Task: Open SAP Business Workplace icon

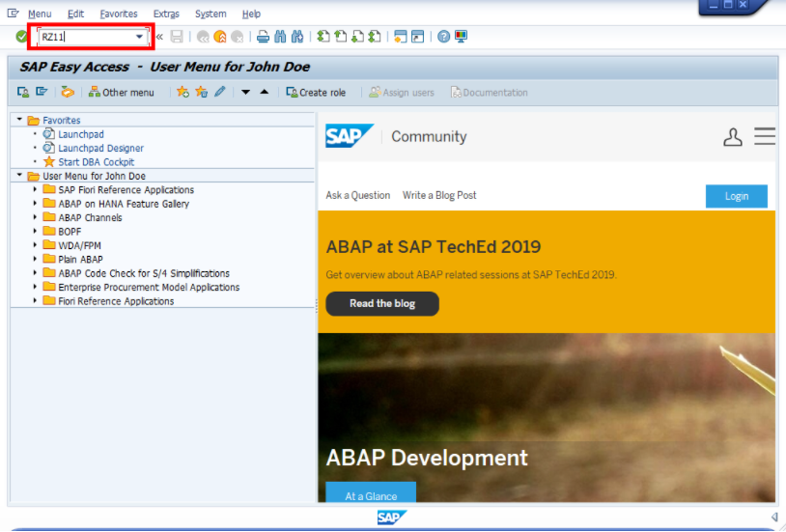Action: [68, 93]
